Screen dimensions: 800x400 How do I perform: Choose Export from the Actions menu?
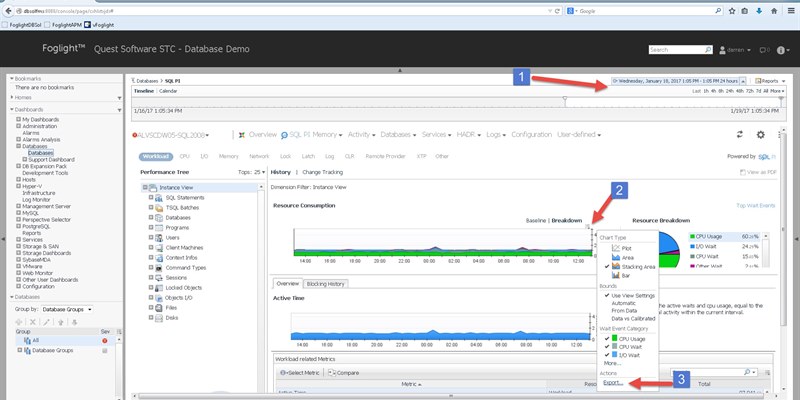pyautogui.click(x=613, y=383)
